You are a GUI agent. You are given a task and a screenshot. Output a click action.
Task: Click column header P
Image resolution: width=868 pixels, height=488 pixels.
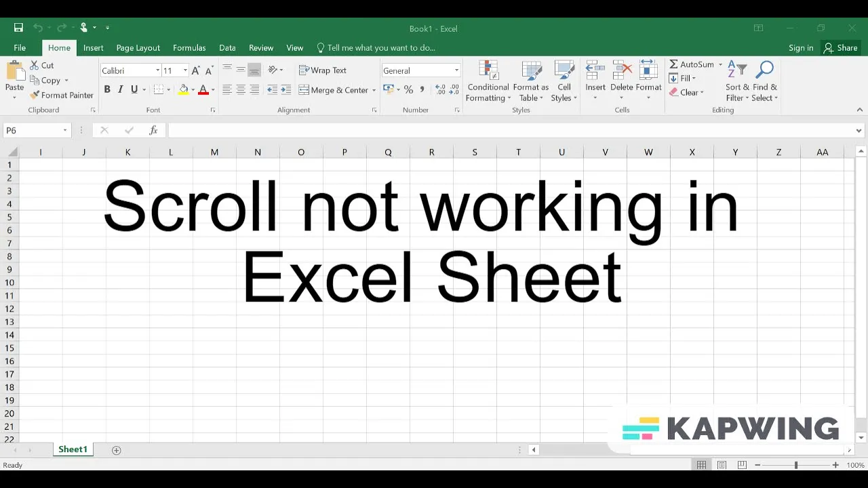[344, 152]
